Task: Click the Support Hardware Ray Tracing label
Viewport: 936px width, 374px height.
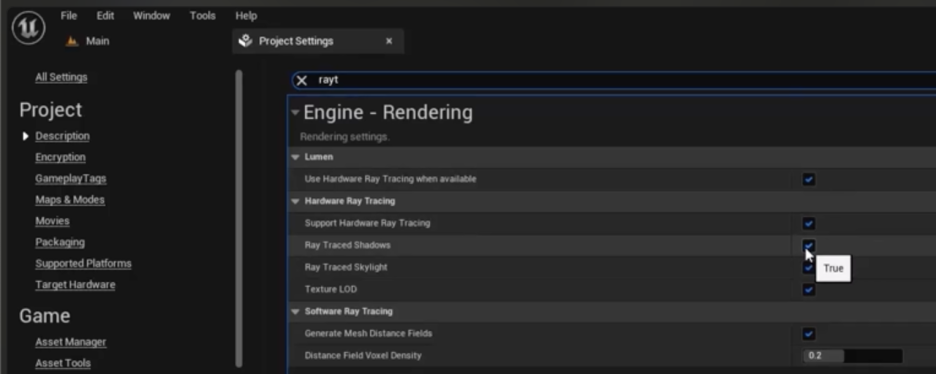Action: click(367, 223)
